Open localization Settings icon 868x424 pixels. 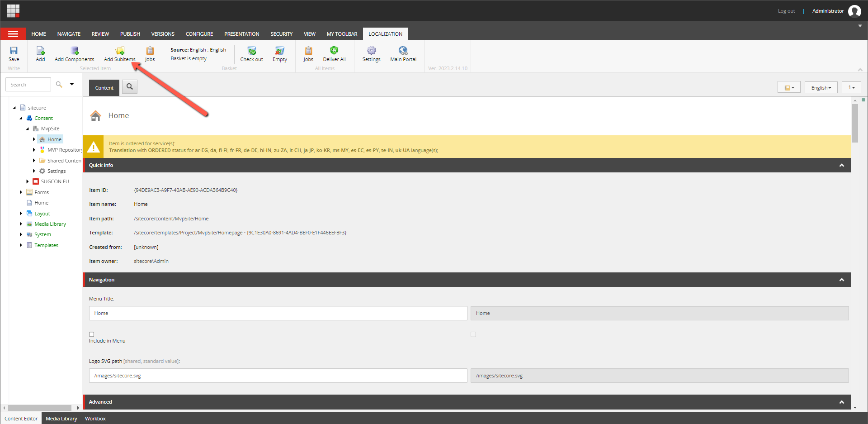point(371,51)
